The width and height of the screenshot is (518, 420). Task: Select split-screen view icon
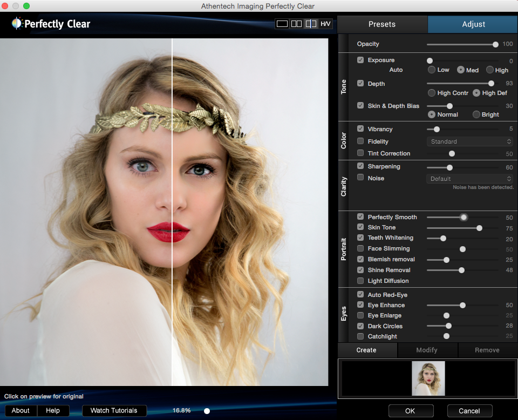point(311,24)
